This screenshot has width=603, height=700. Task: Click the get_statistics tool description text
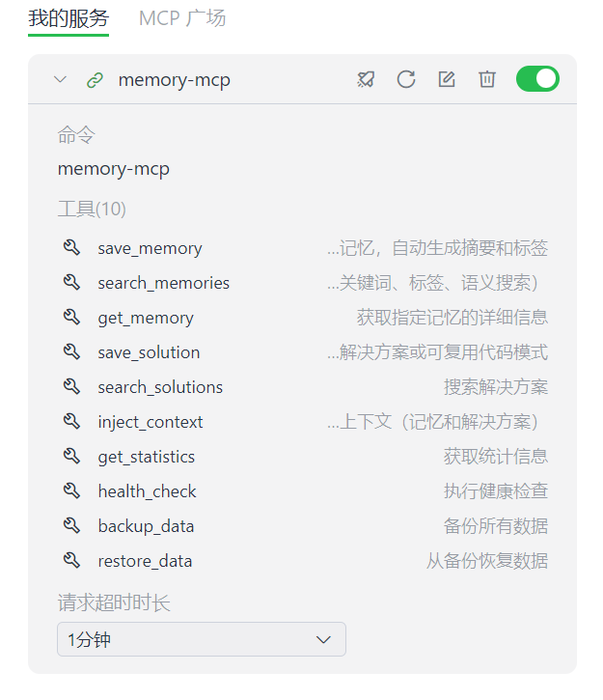tap(495, 457)
